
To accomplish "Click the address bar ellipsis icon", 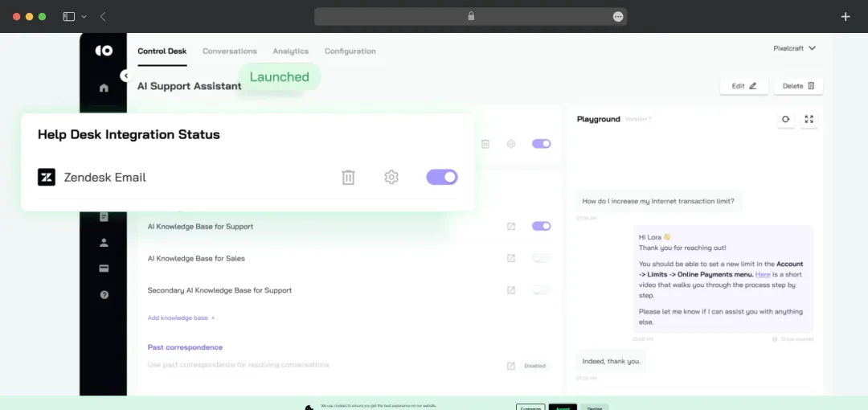I will [x=618, y=17].
